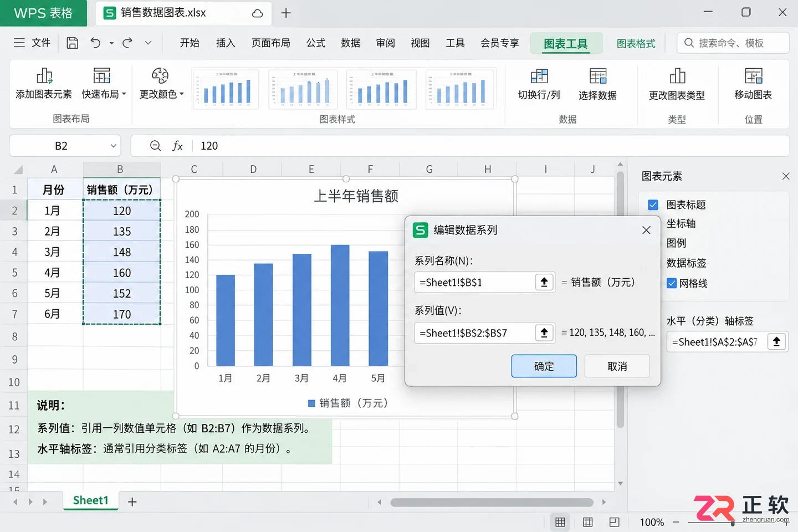Click 更改图表类型 icon
The width and height of the screenshot is (798, 532).
coord(677,76)
